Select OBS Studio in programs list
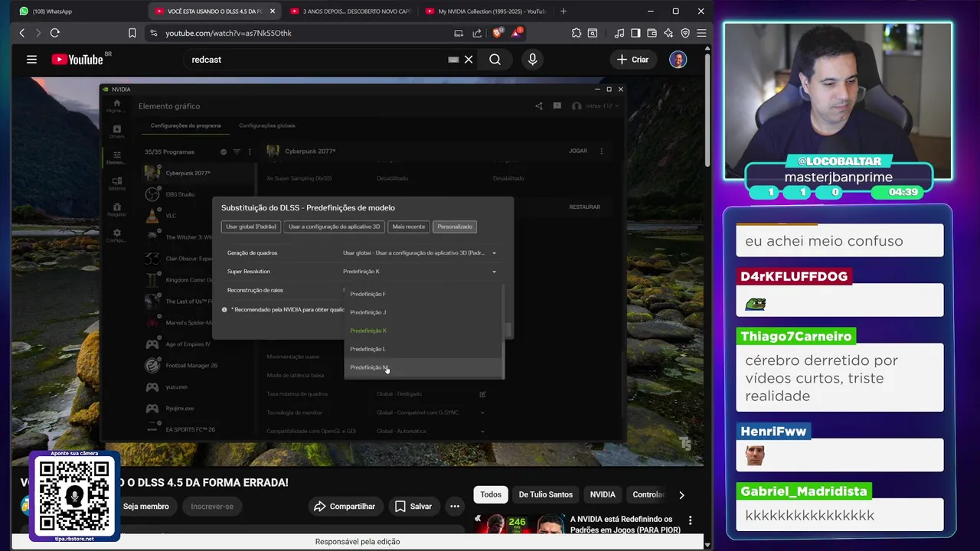Viewport: 980px width, 551px height. pos(199,194)
